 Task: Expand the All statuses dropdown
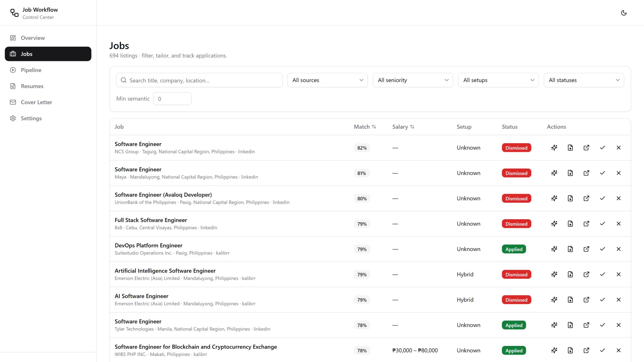point(584,80)
